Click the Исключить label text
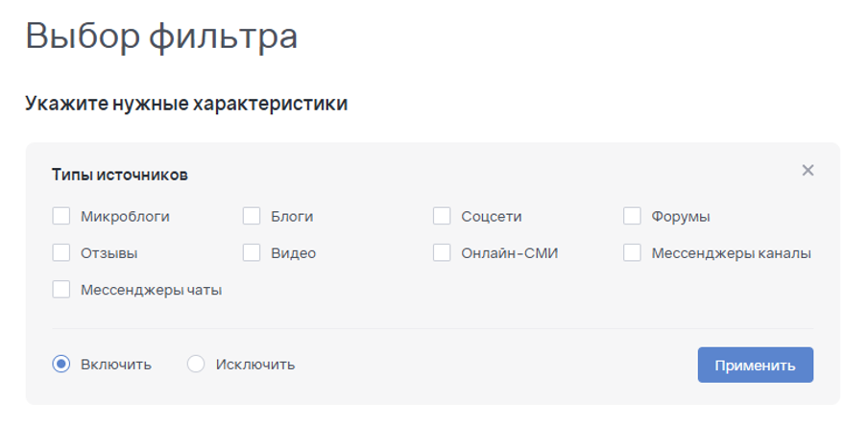Viewport: 868px width, 426px height. (255, 365)
